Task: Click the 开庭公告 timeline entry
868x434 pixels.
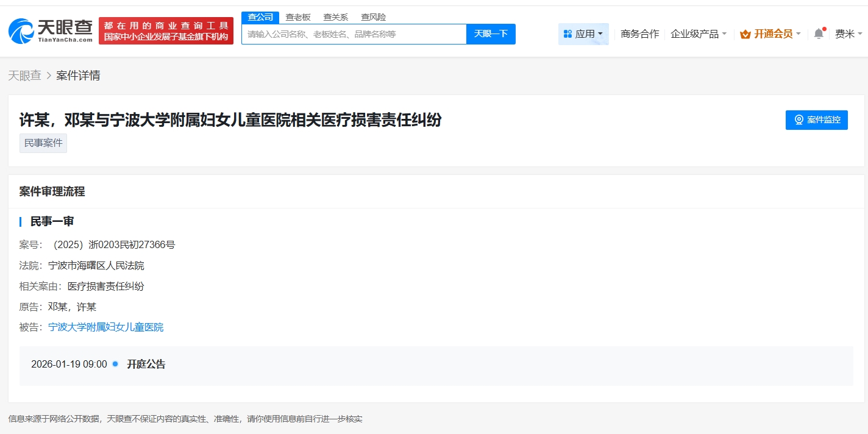Action: [146, 365]
